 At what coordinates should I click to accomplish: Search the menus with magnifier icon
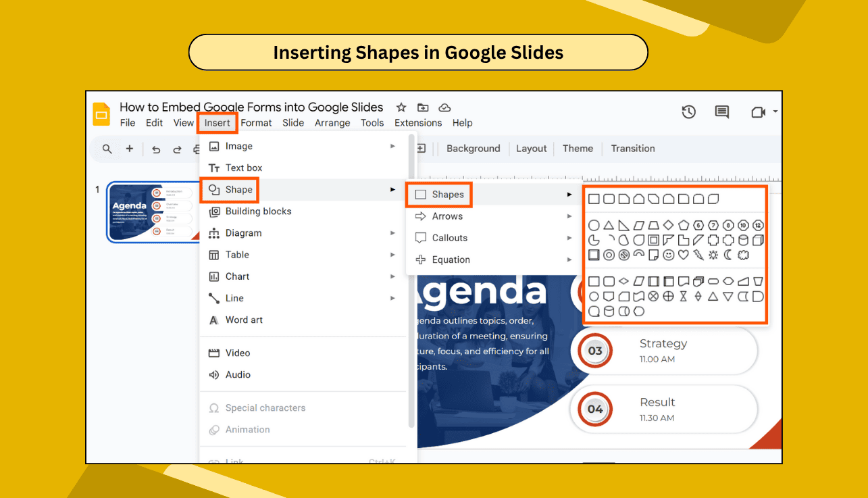click(x=106, y=149)
